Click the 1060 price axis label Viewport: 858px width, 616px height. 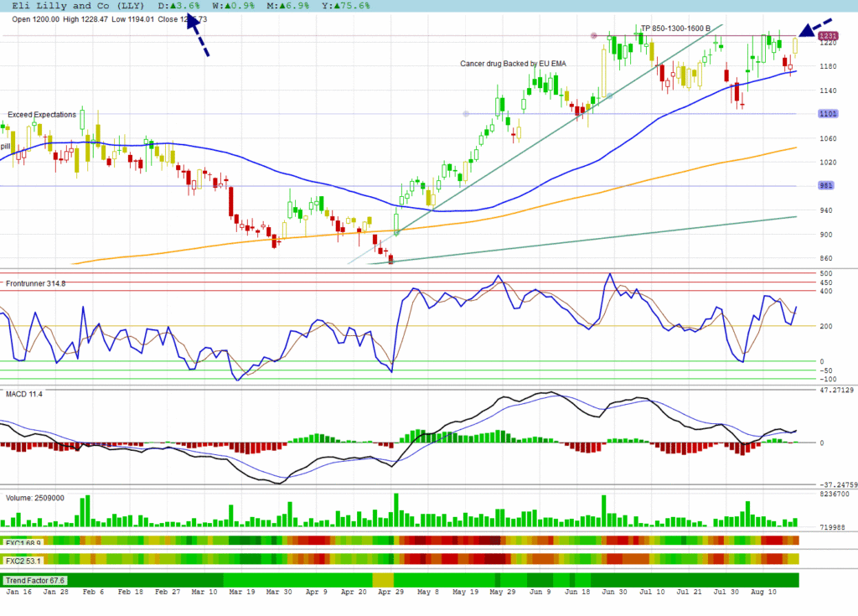828,138
